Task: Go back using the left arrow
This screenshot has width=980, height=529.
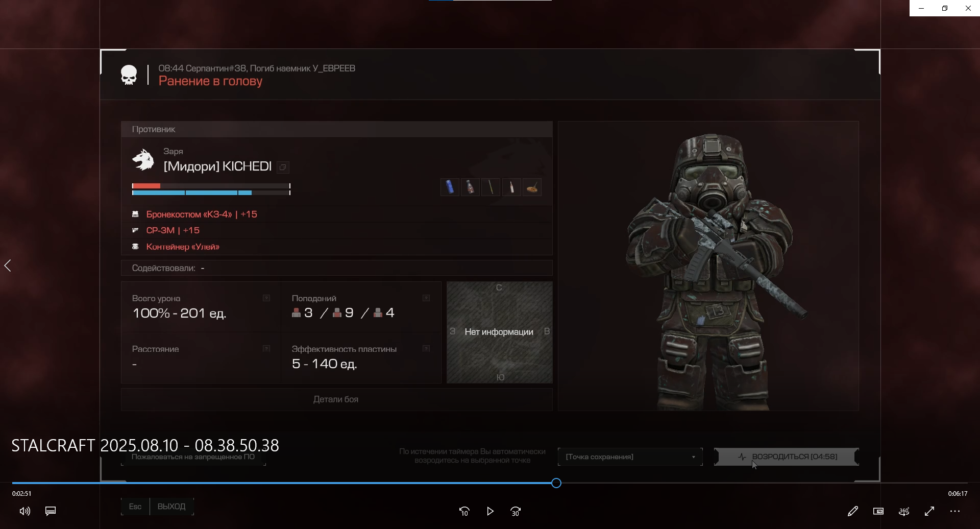Action: click(x=8, y=266)
